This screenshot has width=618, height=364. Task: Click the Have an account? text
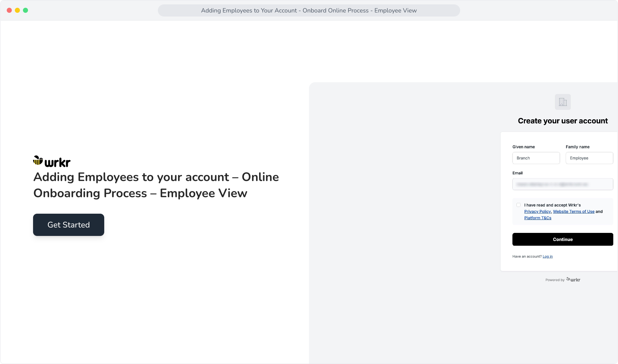click(527, 256)
